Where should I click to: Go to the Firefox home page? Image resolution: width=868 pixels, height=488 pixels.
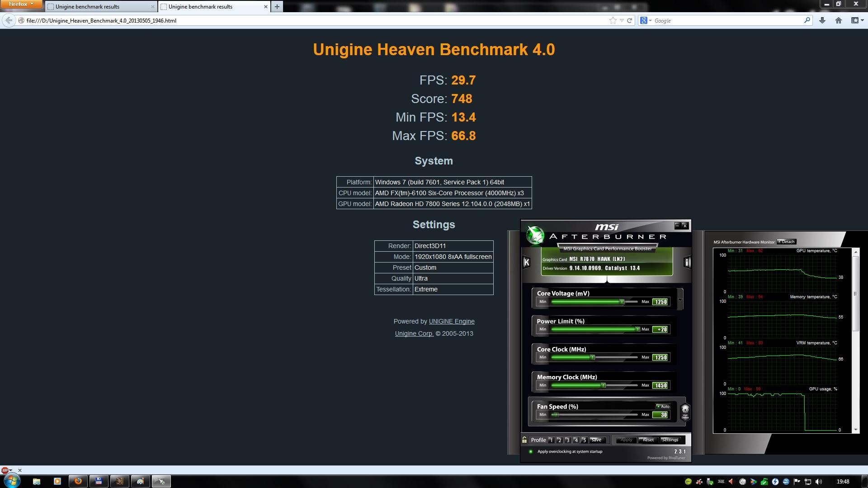point(839,20)
